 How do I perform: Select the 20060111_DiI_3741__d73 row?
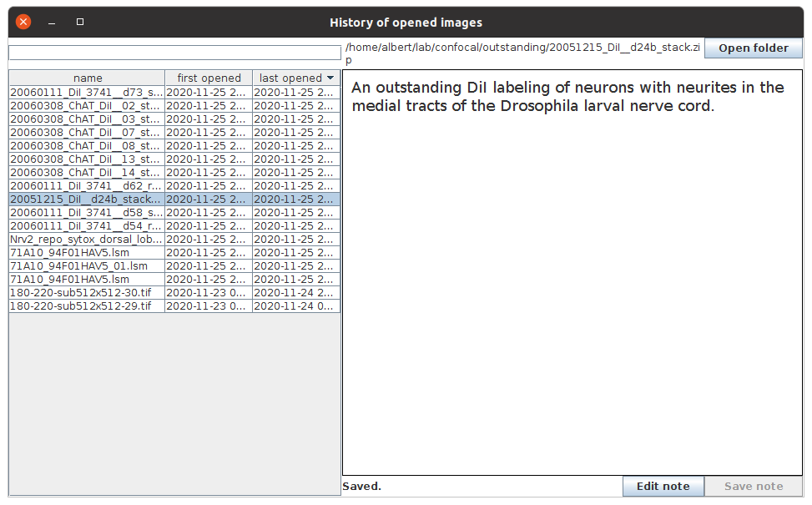point(87,93)
